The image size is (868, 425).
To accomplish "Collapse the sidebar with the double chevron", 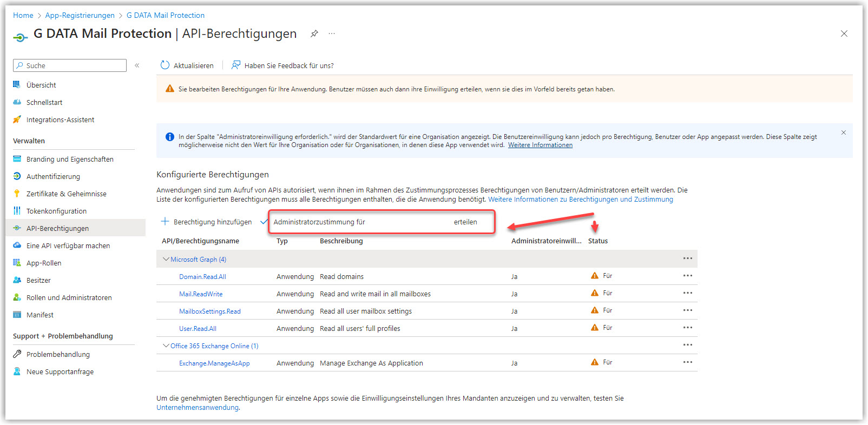I will click(137, 65).
